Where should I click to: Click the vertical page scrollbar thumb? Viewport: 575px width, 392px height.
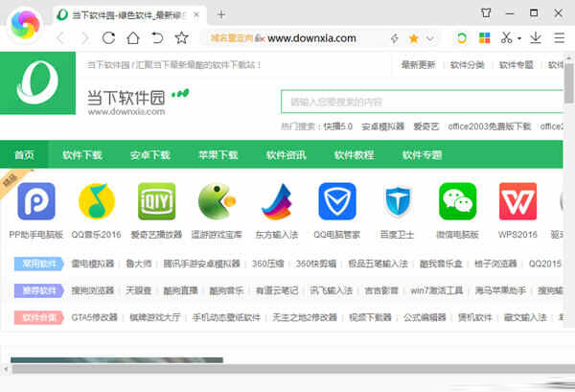(568, 84)
